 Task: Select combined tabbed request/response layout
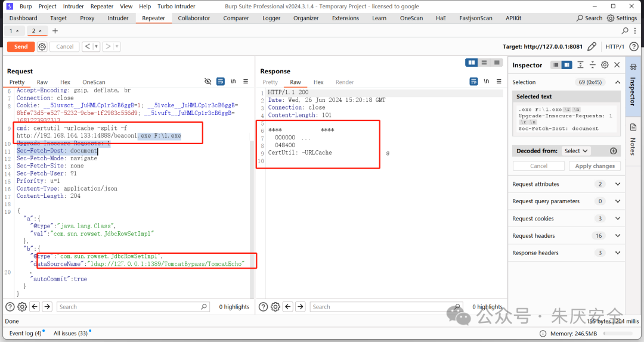coord(497,63)
